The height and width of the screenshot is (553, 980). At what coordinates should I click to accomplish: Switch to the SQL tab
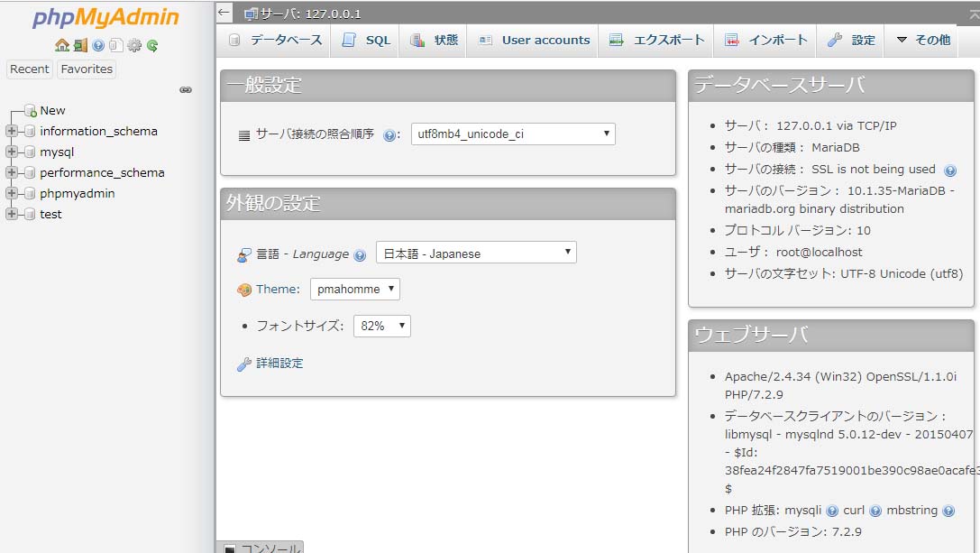pyautogui.click(x=367, y=40)
